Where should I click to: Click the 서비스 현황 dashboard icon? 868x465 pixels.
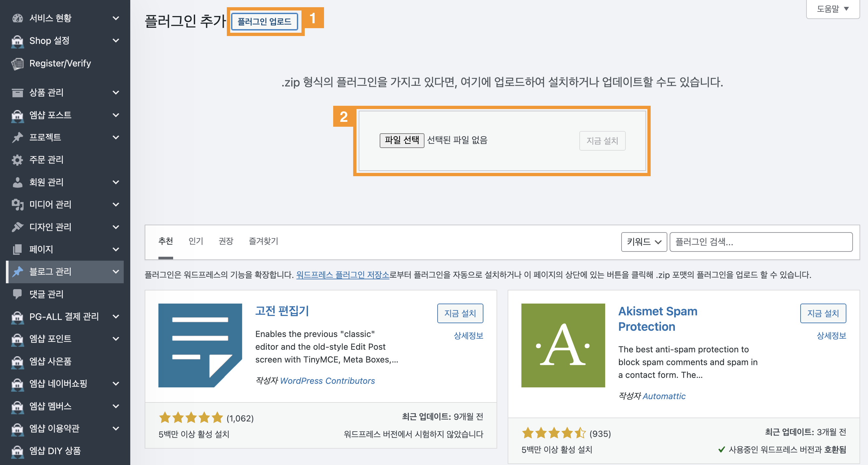[17, 18]
